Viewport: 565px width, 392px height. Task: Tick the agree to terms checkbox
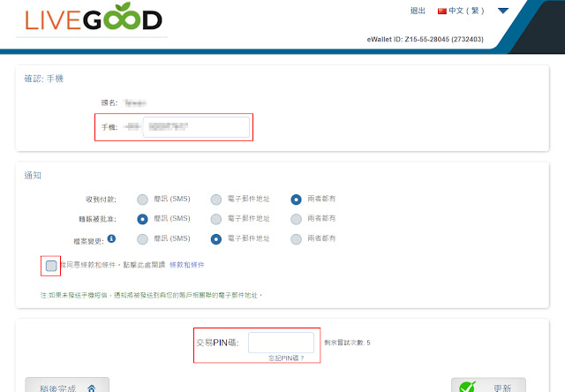(x=51, y=265)
